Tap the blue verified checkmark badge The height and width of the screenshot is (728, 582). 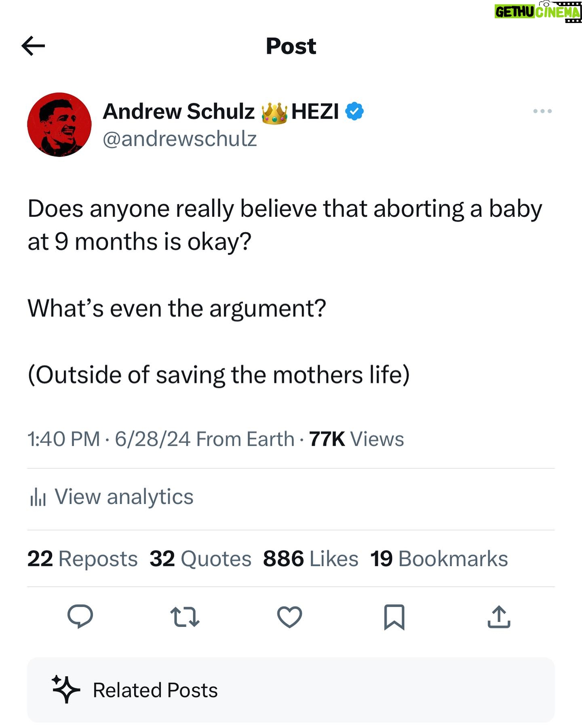pos(354,111)
